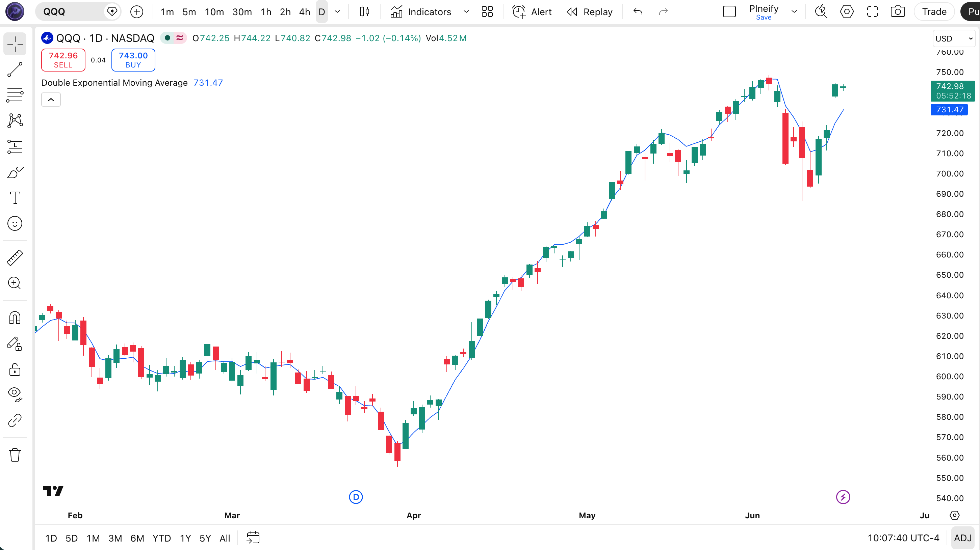The image size is (980, 550).
Task: Undo the last chart action
Action: pyautogui.click(x=638, y=12)
